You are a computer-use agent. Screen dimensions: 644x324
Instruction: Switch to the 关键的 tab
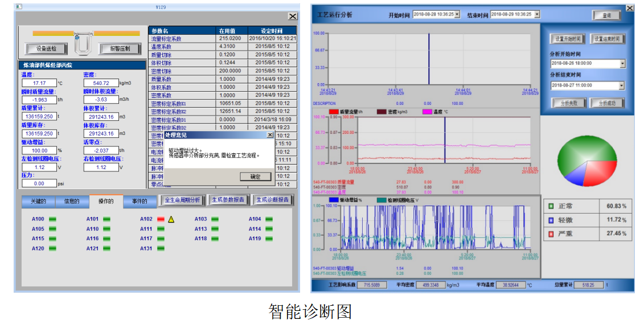(x=39, y=201)
